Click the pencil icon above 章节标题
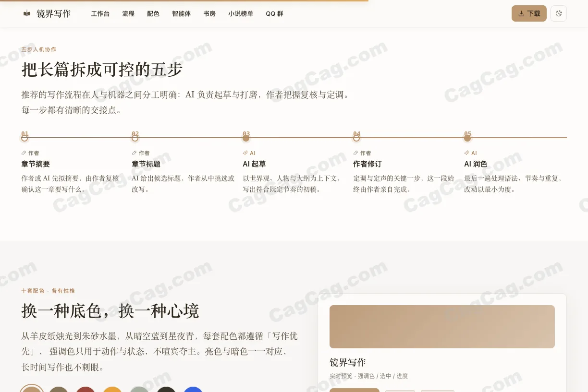The width and height of the screenshot is (588, 392). 135,153
